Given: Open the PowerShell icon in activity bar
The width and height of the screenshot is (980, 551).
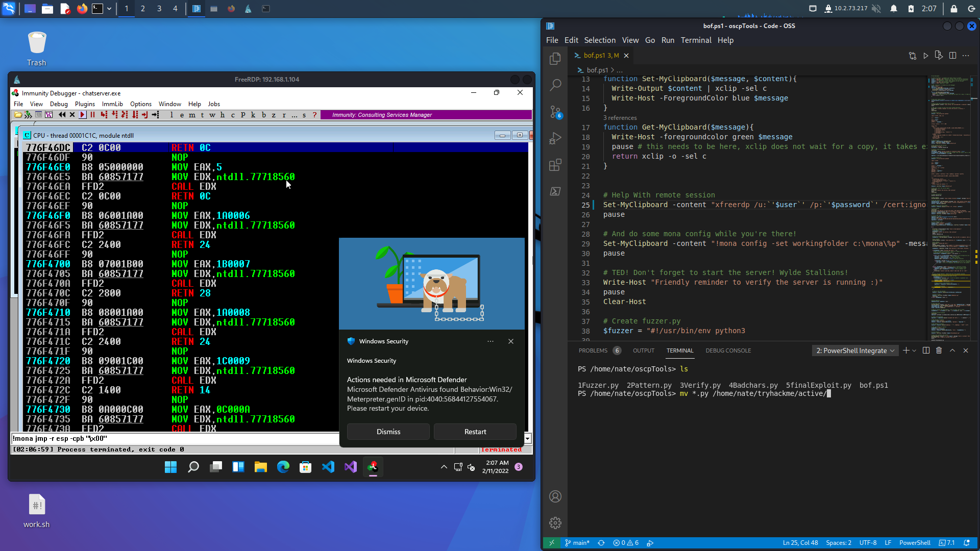Looking at the screenshot, I should [555, 191].
